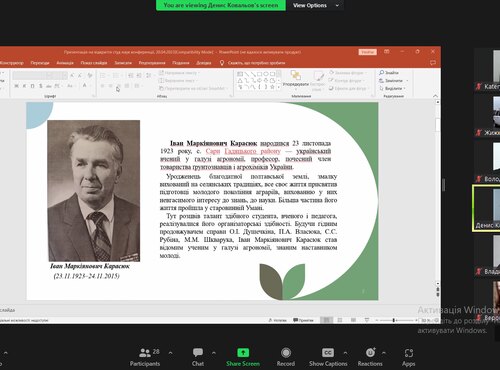Open the Подання ribbon tab
This screenshot has height=370, width=500.
[181, 63]
